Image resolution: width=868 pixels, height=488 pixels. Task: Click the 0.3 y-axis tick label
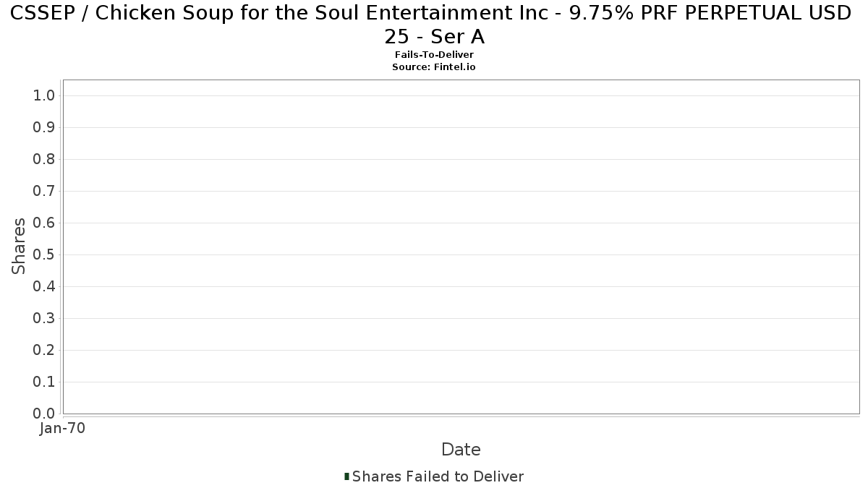point(44,319)
